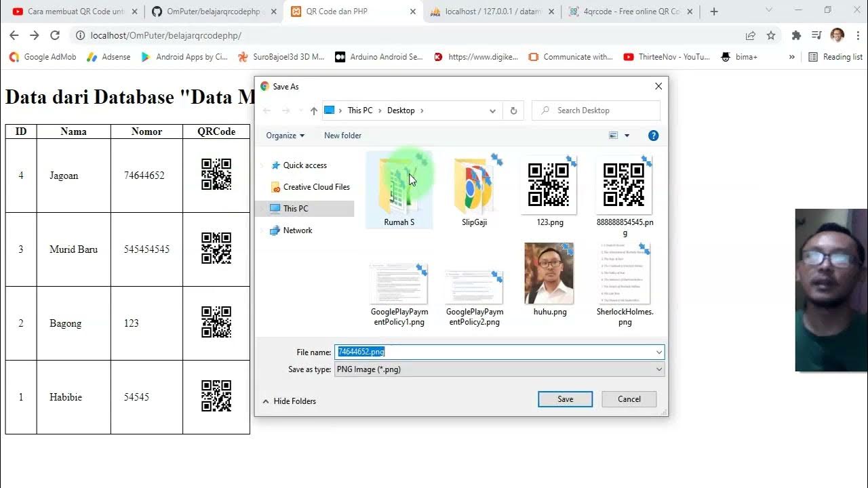Expand the File name dropdown arrow
Viewport: 868px width, 488px height.
tap(658, 352)
